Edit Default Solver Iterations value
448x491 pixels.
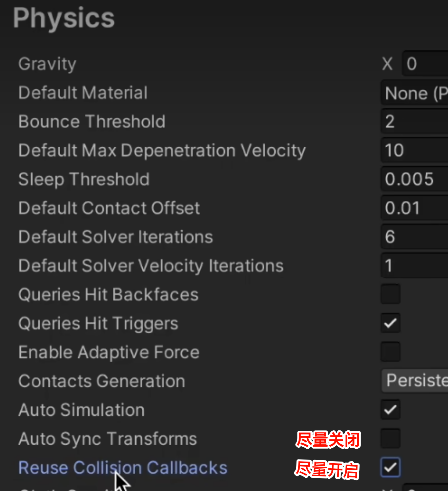click(x=415, y=237)
